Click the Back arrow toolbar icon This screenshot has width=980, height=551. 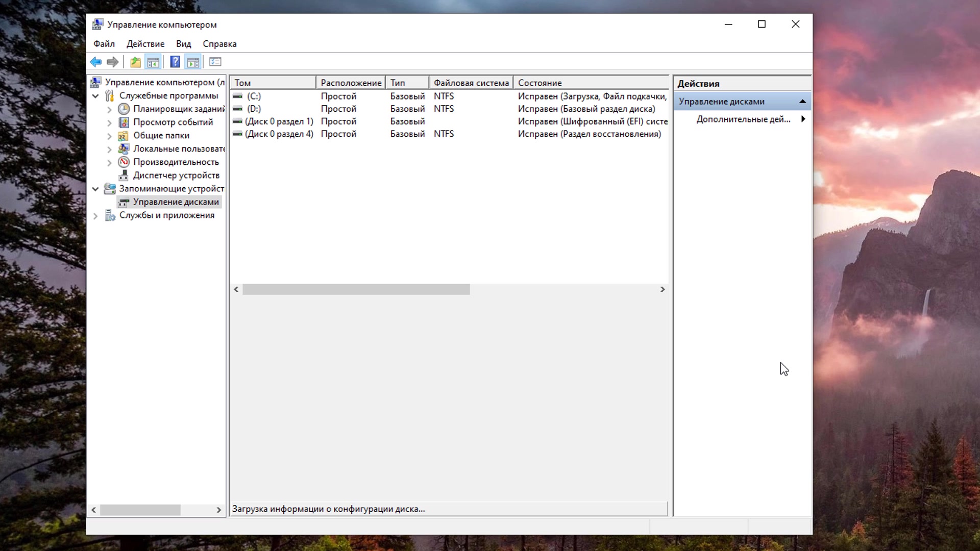[x=95, y=62]
